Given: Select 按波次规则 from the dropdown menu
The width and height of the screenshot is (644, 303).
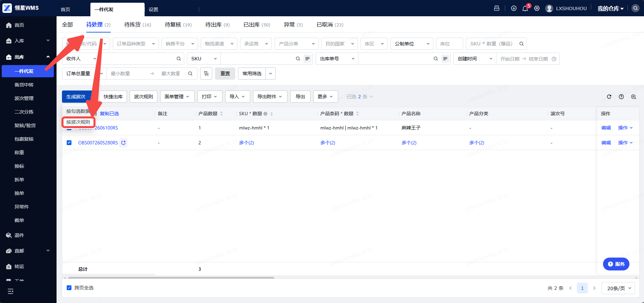Looking at the screenshot, I should click(78, 122).
